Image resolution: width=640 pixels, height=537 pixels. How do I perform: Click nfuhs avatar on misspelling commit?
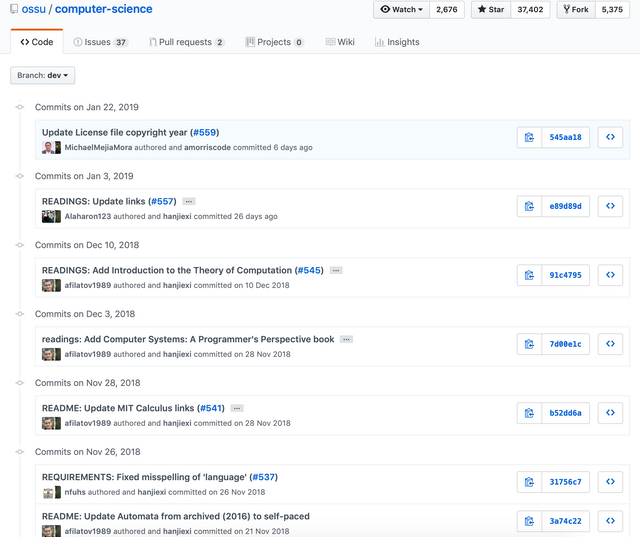[48, 493]
